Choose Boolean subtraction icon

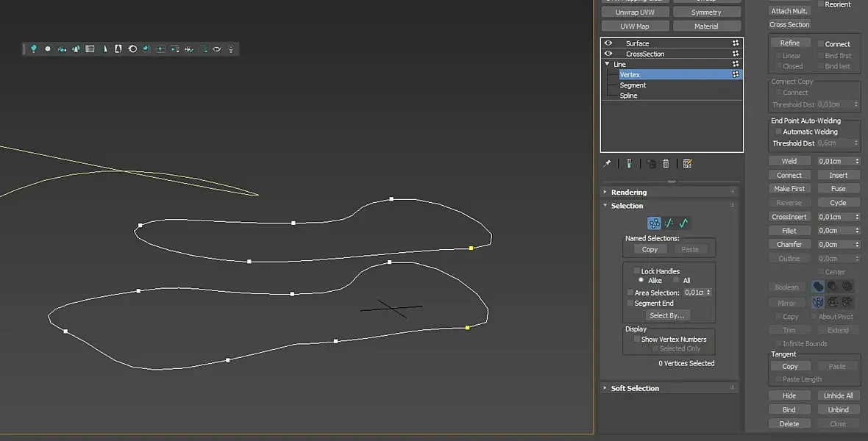click(833, 287)
